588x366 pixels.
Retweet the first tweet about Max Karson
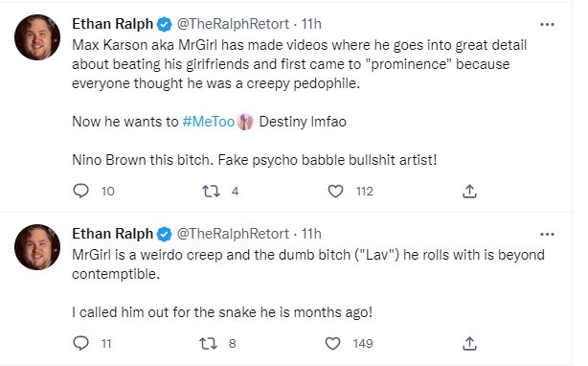click(211, 192)
